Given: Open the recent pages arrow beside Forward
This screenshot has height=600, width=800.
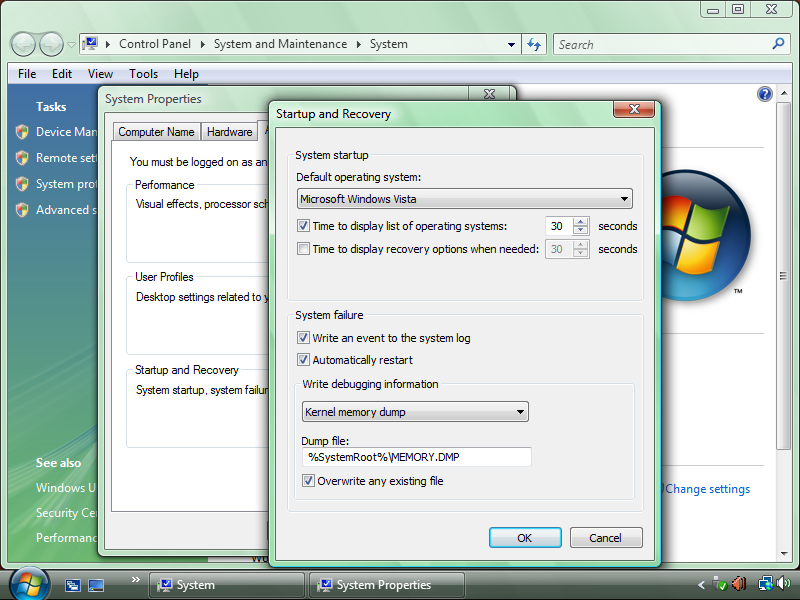Looking at the screenshot, I should [71, 44].
